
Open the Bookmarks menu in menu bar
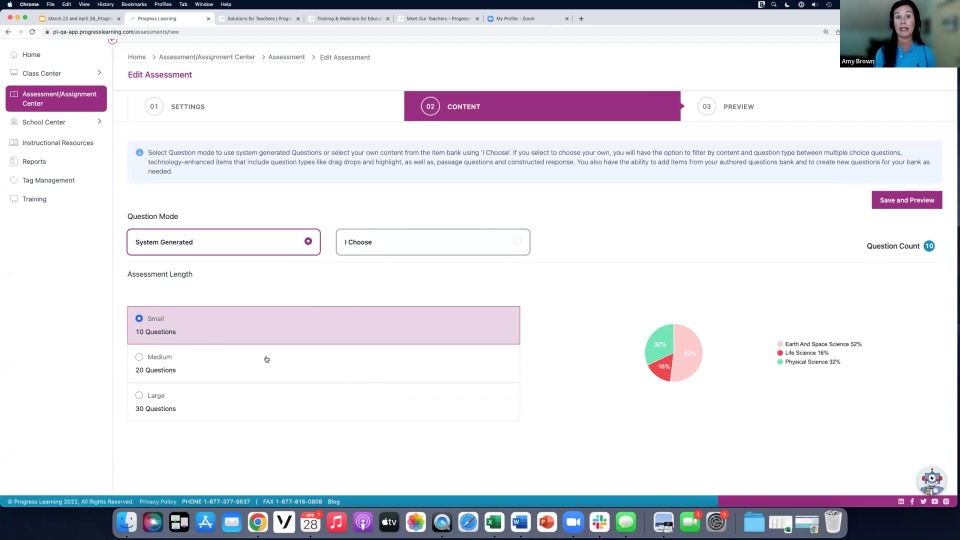(134, 4)
